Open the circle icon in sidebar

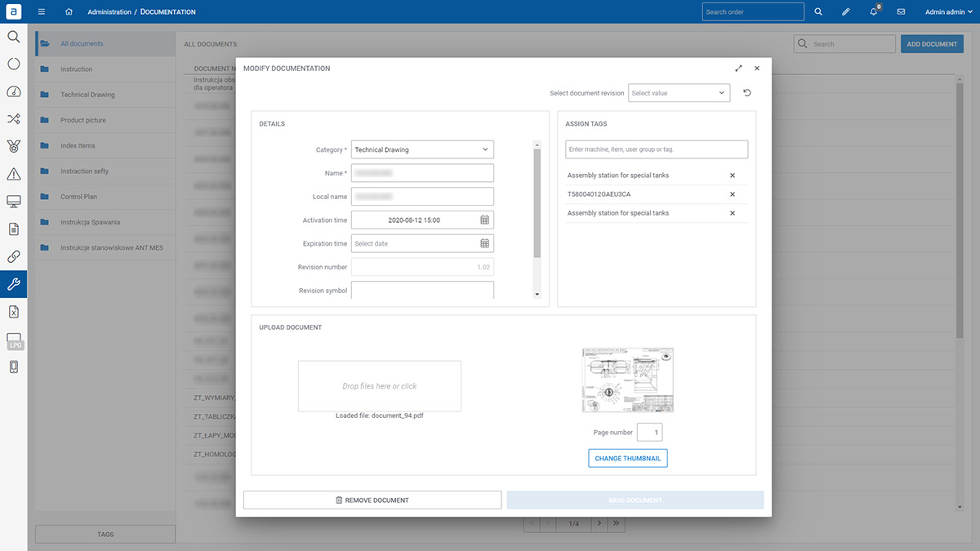(13, 64)
